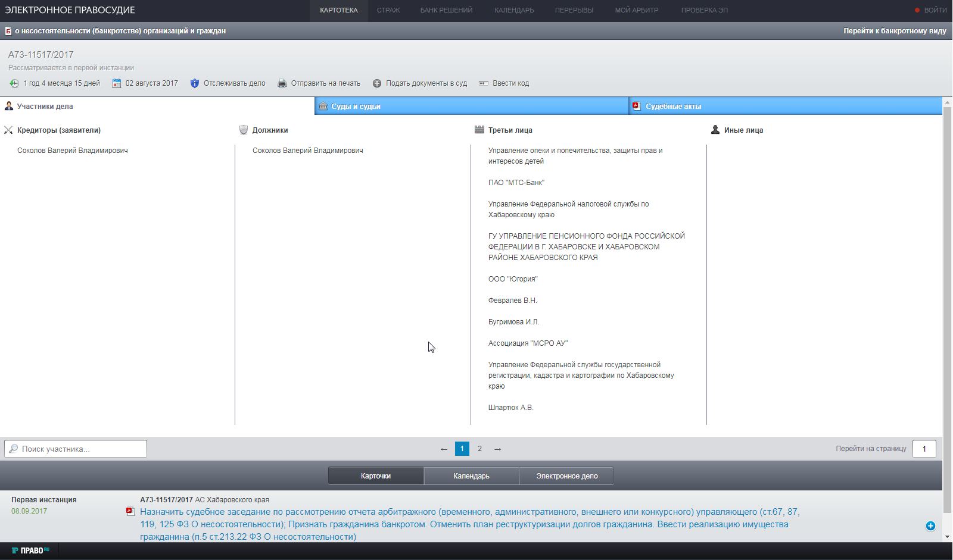The image size is (953, 560).
Task: Go to participants page 2
Action: (x=479, y=449)
